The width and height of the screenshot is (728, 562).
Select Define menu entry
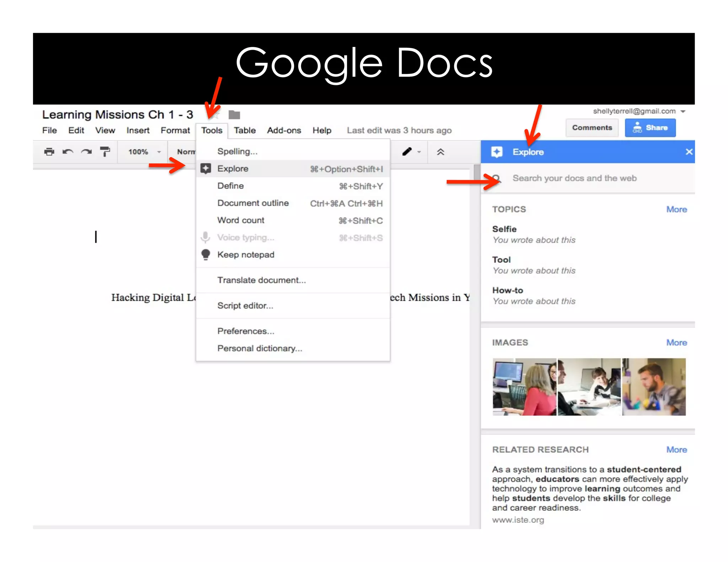click(293, 186)
